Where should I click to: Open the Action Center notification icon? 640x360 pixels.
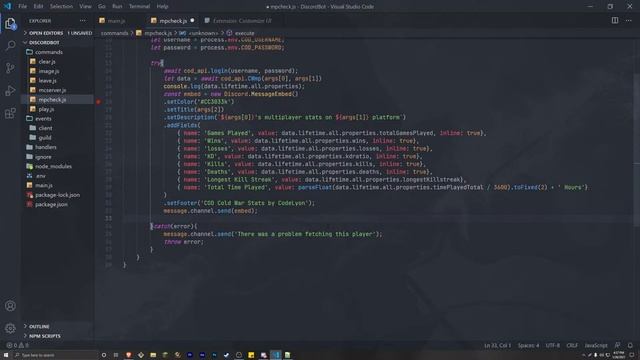(x=631, y=355)
